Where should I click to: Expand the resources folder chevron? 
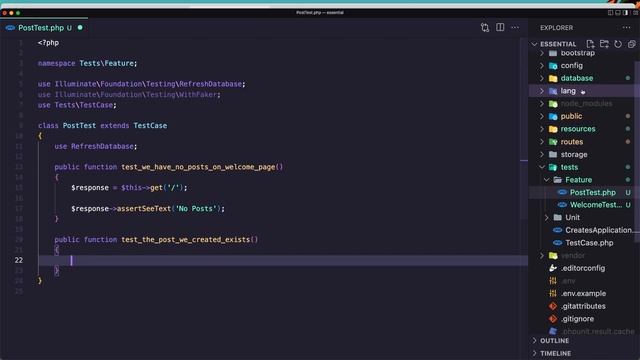(542, 129)
